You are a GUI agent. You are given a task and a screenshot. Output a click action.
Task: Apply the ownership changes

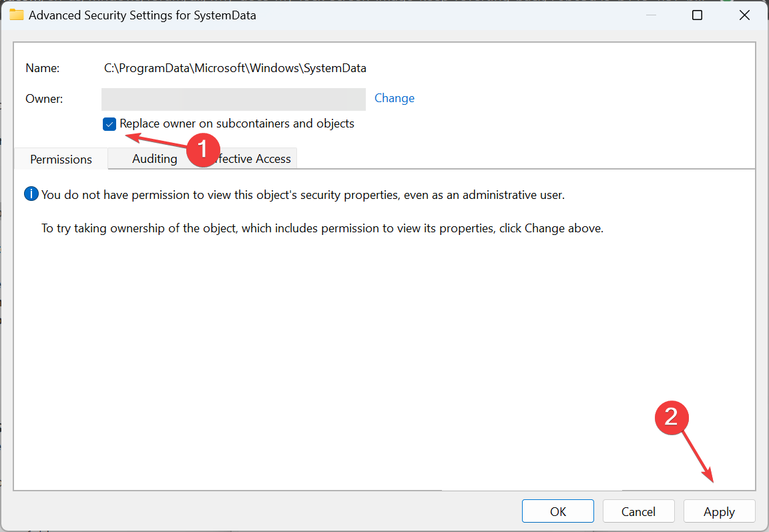(719, 511)
